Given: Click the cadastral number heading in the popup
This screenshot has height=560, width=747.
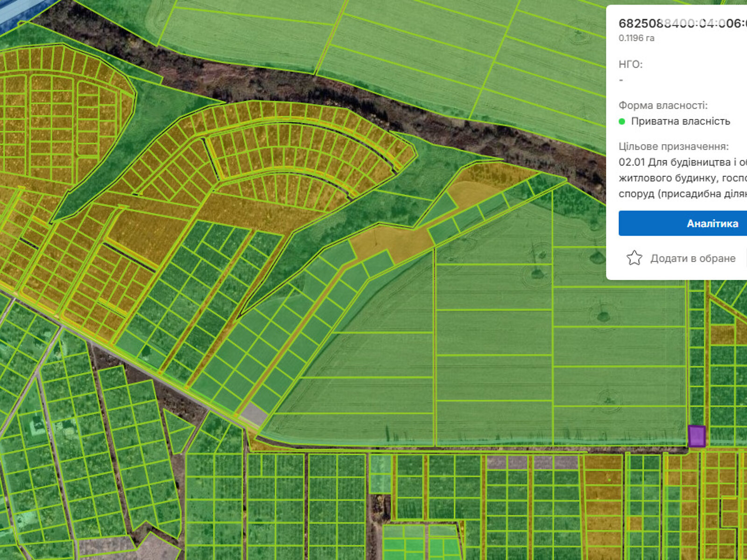Looking at the screenshot, I should (x=682, y=23).
